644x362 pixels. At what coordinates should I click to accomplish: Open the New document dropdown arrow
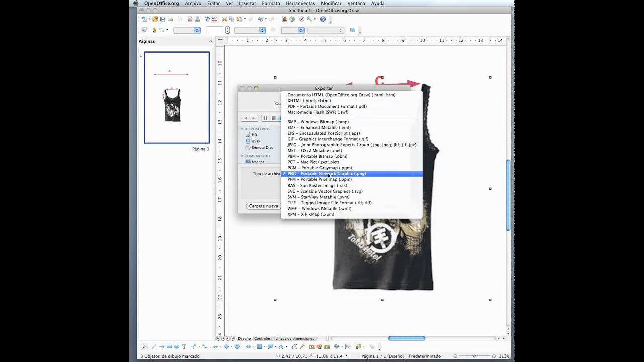tap(149, 19)
